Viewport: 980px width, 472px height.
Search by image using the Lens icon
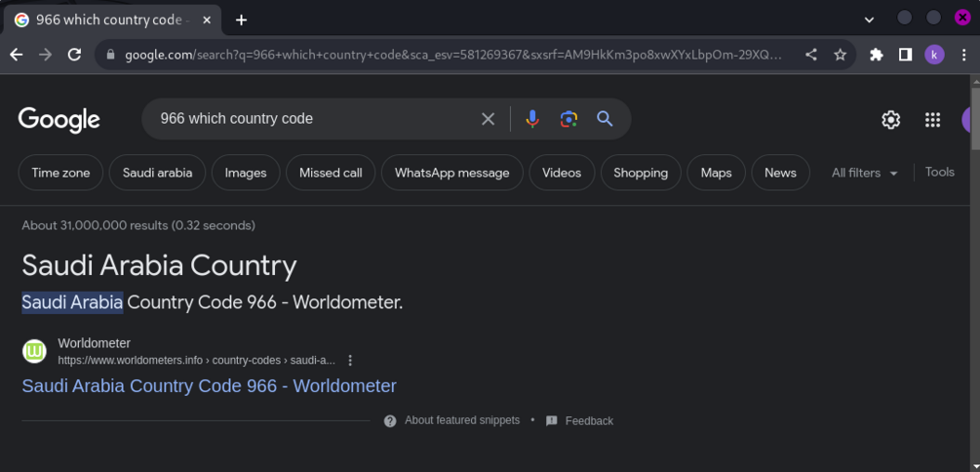tap(568, 119)
